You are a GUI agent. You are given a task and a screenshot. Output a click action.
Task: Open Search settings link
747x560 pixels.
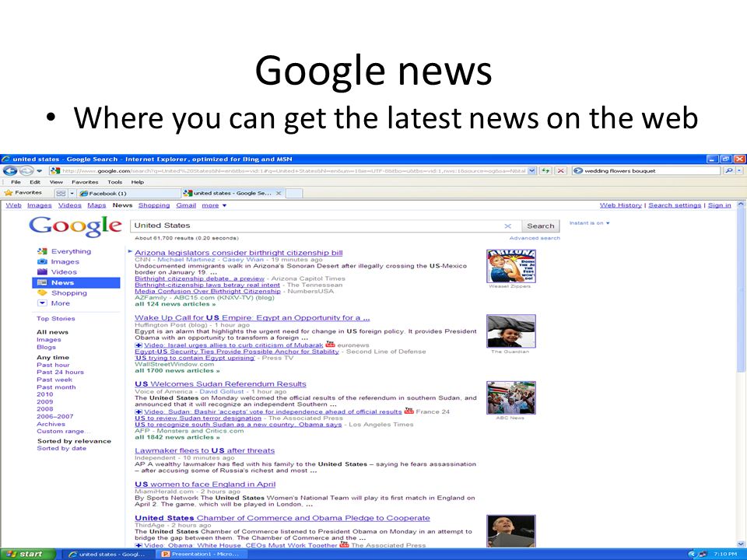(x=675, y=205)
